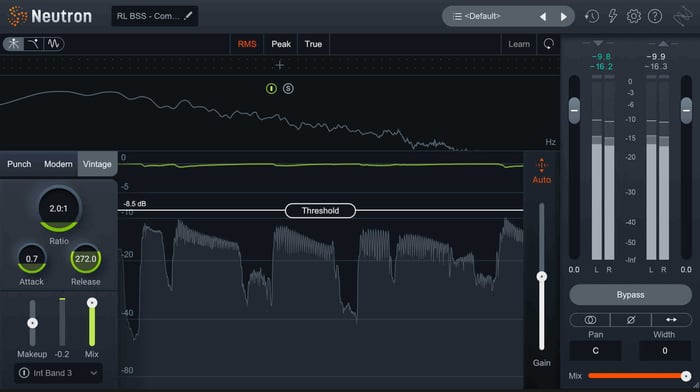Click the input peak value -9.8
The height and width of the screenshot is (392, 700).
pos(601,57)
